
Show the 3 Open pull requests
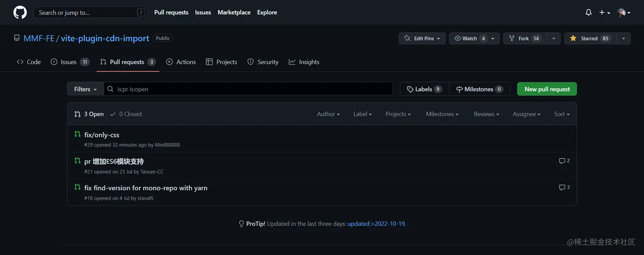(89, 114)
